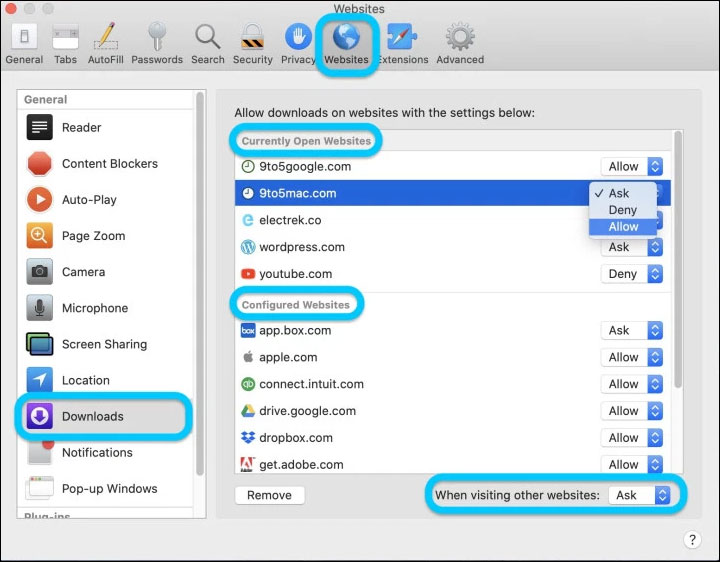Viewport: 720px width, 562px height.
Task: Select the apple.com row
Action: tap(452, 357)
